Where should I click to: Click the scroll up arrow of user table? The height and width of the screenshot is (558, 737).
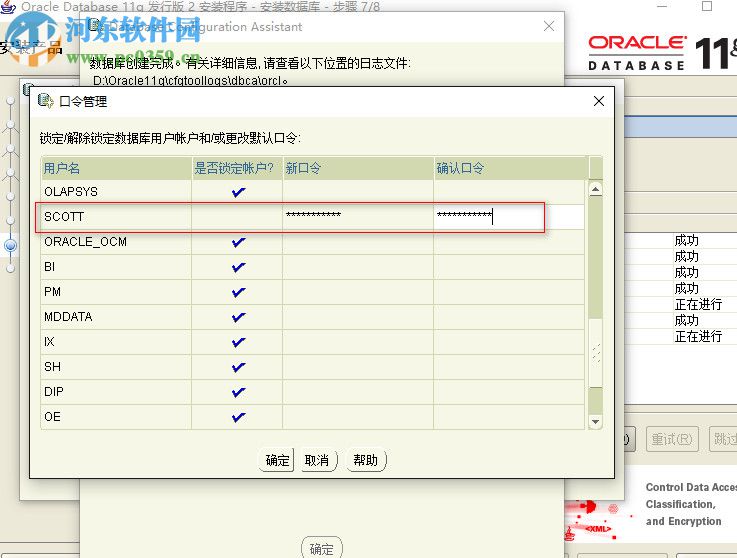click(x=595, y=189)
